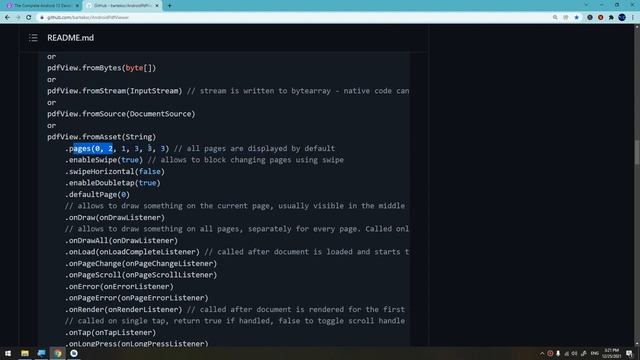640x360 pixels.
Task: Click the .onDrawAll(onDrawListener) line
Action: [x=121, y=240]
